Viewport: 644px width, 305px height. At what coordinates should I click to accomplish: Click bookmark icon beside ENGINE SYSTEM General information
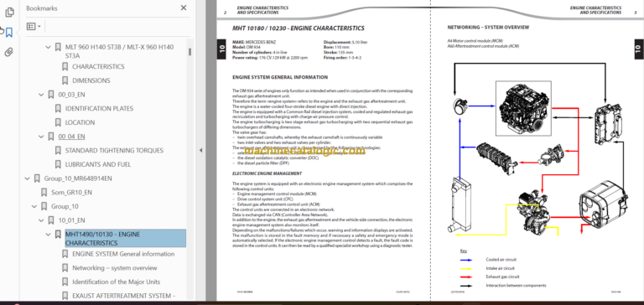[x=65, y=254]
